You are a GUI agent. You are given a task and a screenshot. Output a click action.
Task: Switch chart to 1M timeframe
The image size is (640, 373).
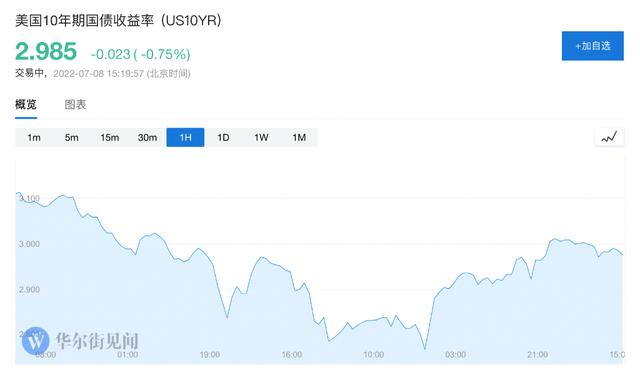[x=299, y=138]
